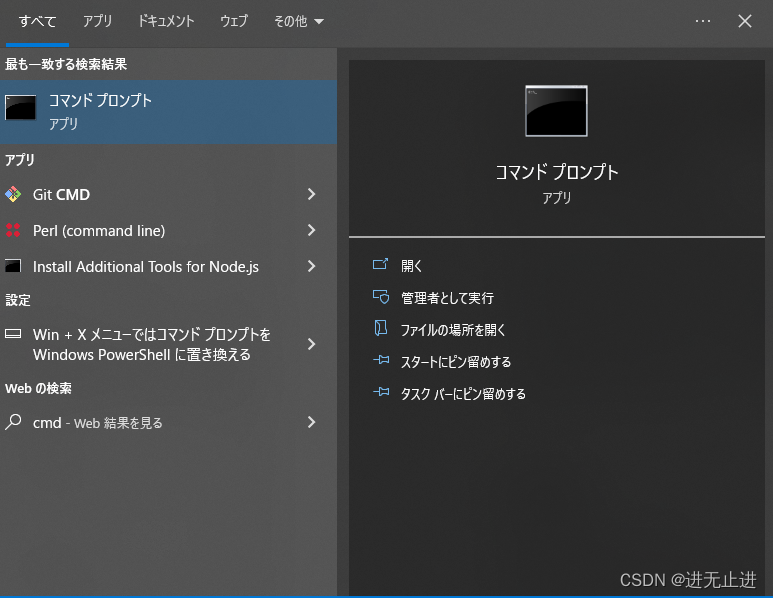Click the 開く open icon
Viewport: 773px width, 599px height.
tap(381, 264)
